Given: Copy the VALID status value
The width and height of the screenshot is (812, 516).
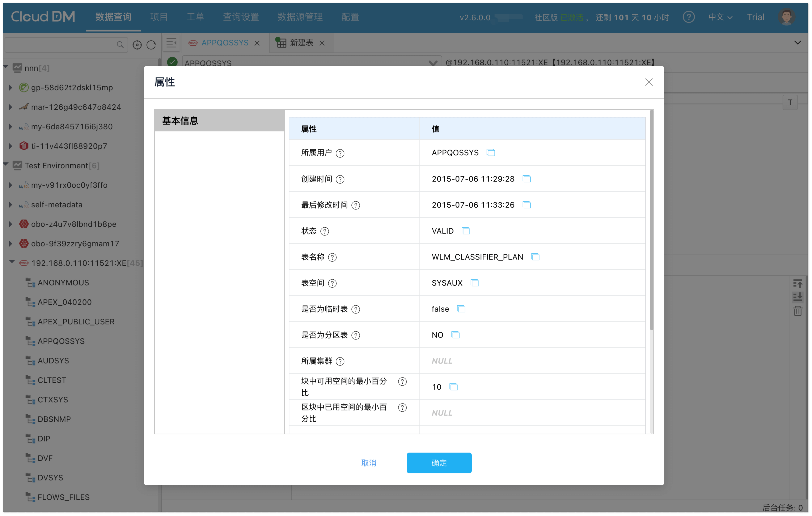Looking at the screenshot, I should (466, 231).
